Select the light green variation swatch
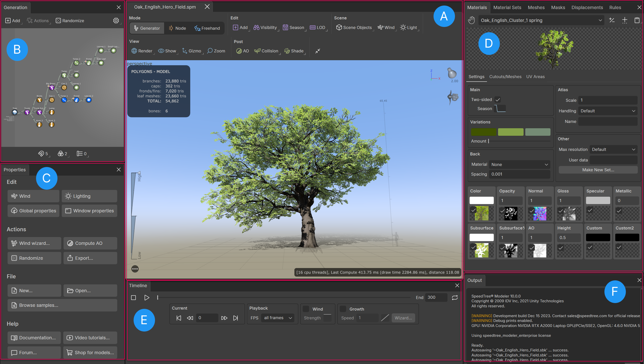This screenshot has width=644, height=364. pos(510,132)
